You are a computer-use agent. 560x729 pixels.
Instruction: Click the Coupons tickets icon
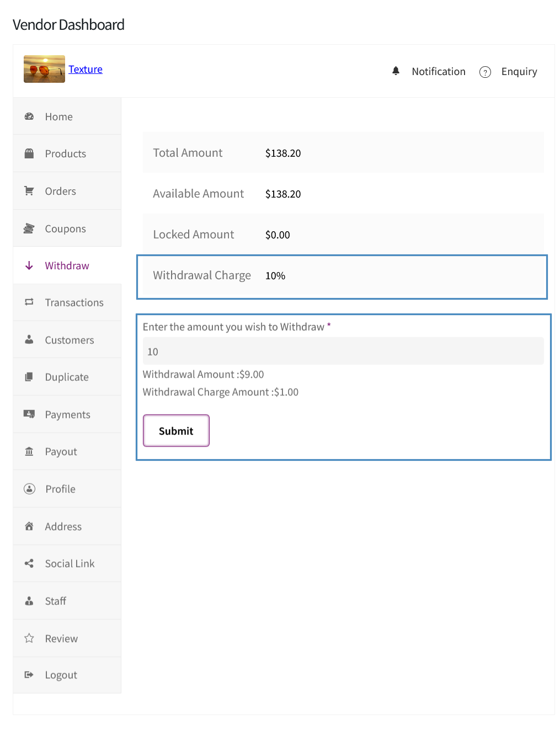[29, 228]
